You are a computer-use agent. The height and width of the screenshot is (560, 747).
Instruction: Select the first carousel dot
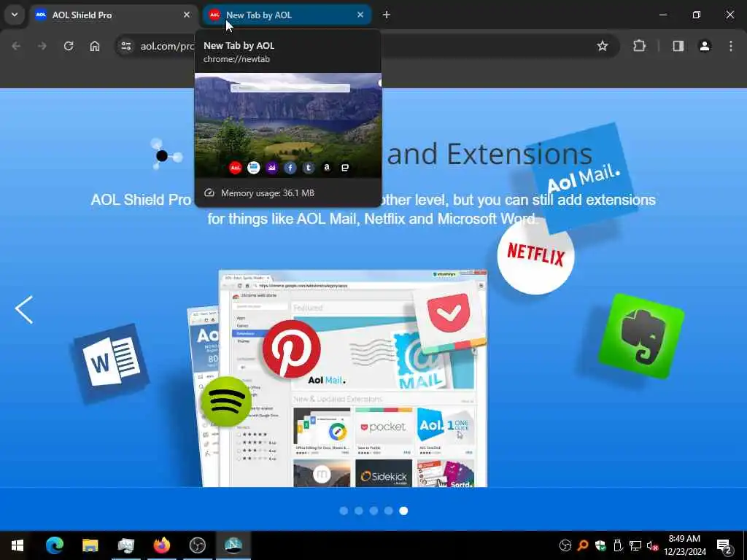(x=344, y=510)
